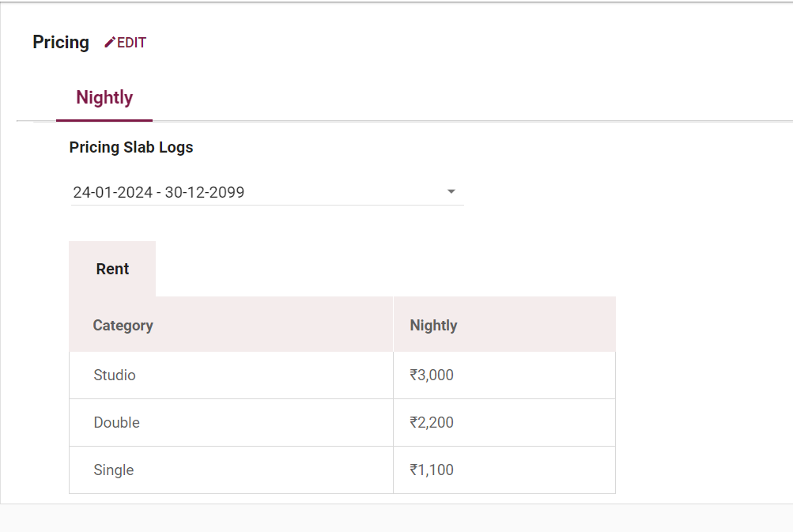Select the Studio category cell
793x532 pixels.
tap(115, 375)
